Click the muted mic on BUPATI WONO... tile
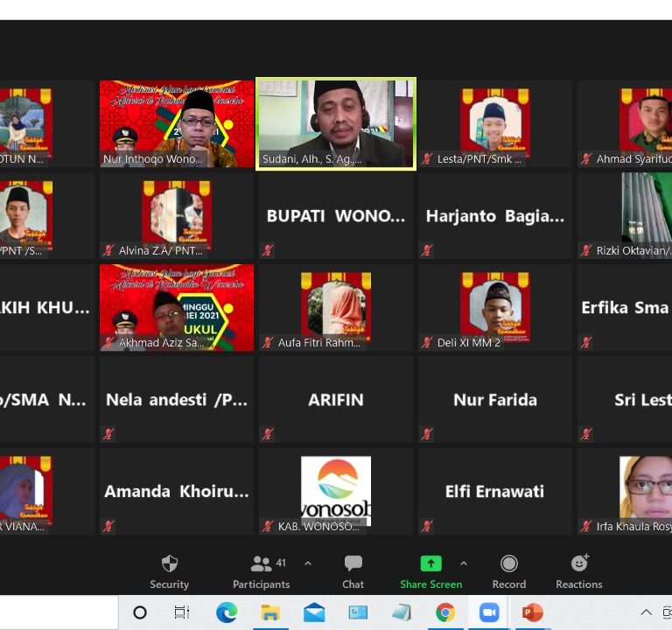 [x=268, y=250]
